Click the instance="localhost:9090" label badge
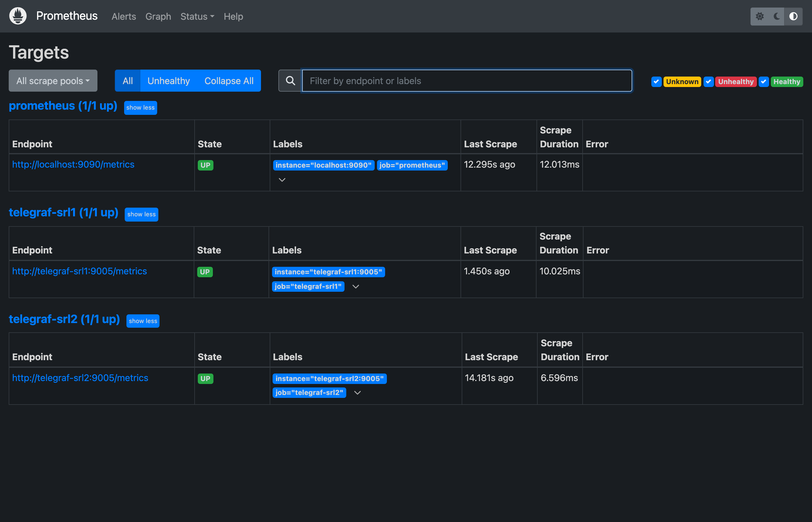 coord(323,165)
